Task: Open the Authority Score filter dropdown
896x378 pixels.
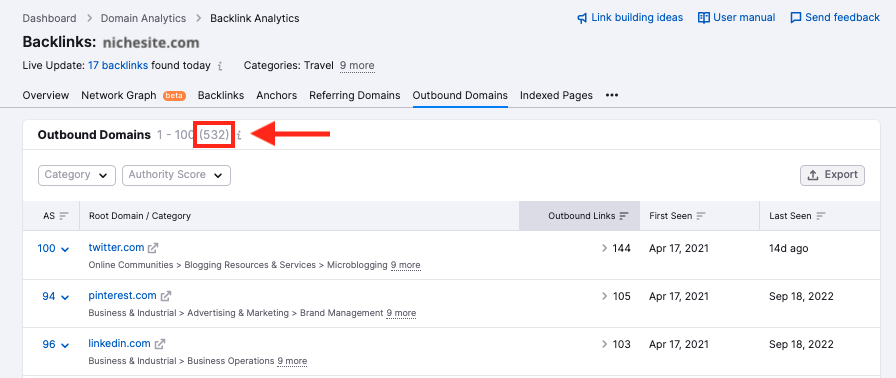Action: [x=176, y=175]
